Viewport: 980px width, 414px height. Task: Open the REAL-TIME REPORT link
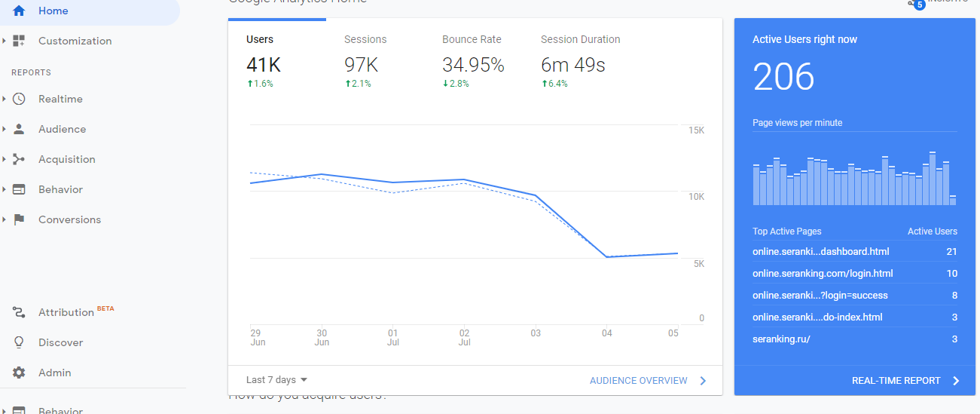pos(896,381)
